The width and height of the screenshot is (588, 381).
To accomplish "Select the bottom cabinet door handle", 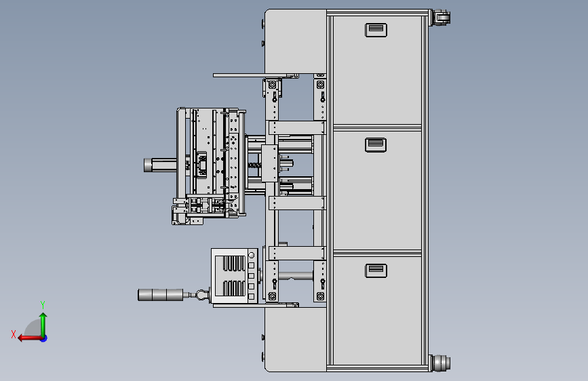I will point(376,270).
